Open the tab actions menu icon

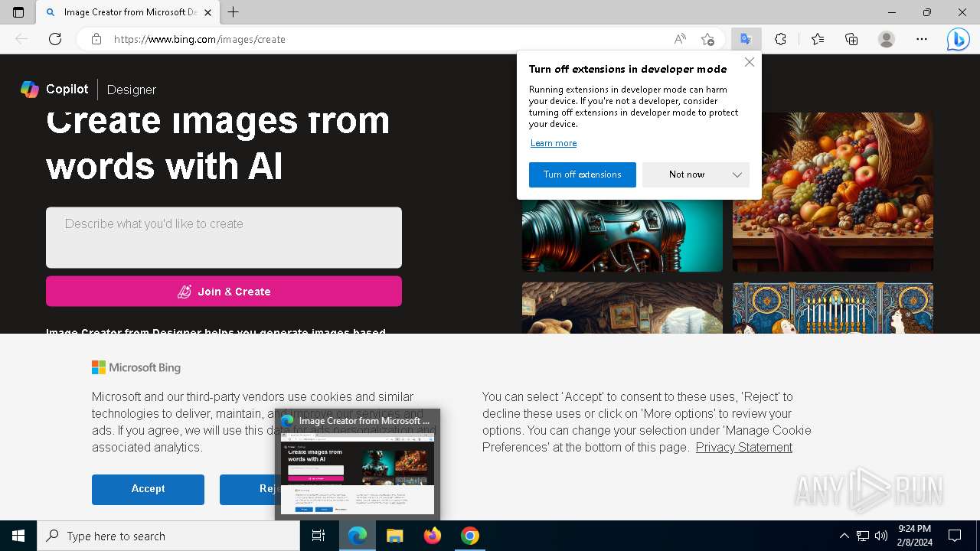click(x=18, y=12)
